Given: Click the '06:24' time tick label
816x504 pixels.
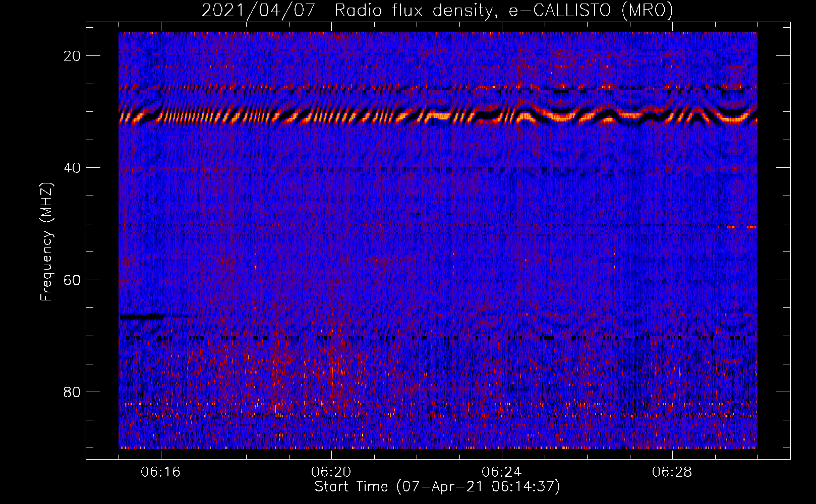Looking at the screenshot, I should [502, 472].
